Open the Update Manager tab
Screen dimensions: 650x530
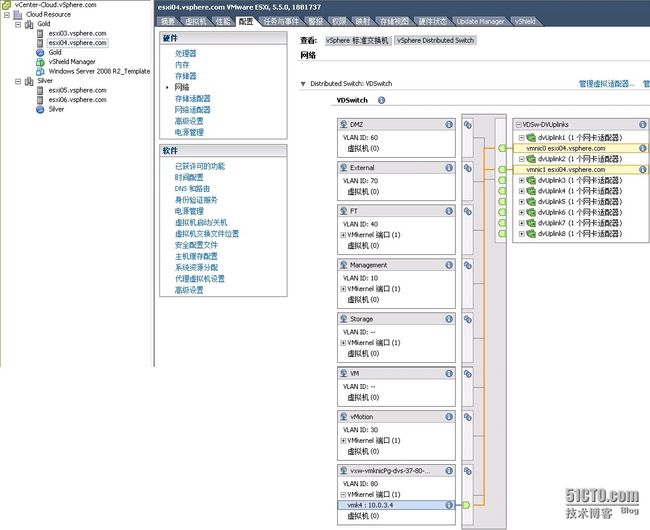tap(480, 21)
